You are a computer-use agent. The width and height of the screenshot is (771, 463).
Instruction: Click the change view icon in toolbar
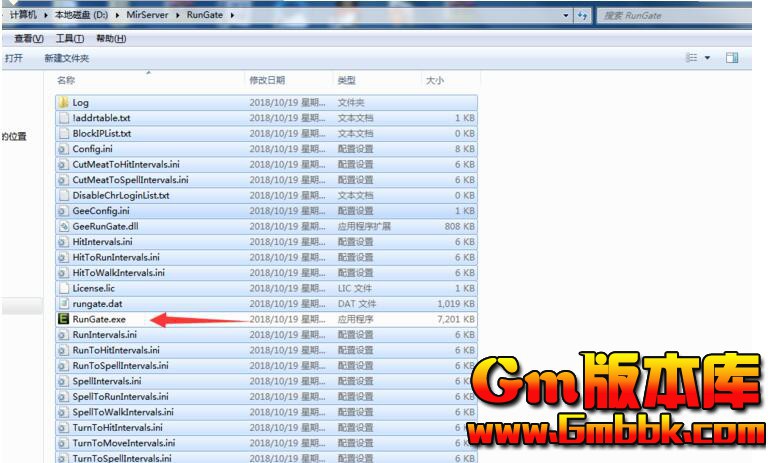[x=691, y=59]
